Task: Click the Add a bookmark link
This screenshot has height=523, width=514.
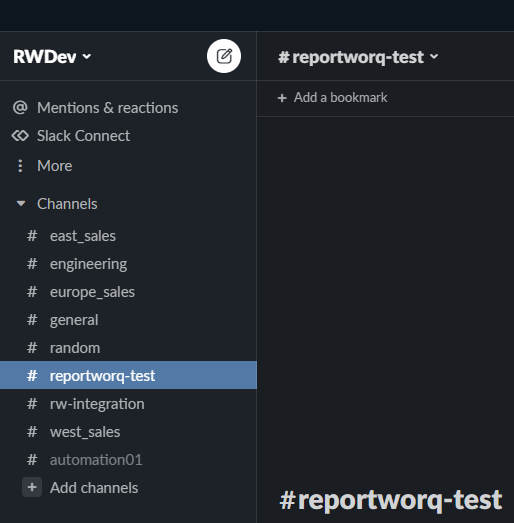Action: click(340, 98)
